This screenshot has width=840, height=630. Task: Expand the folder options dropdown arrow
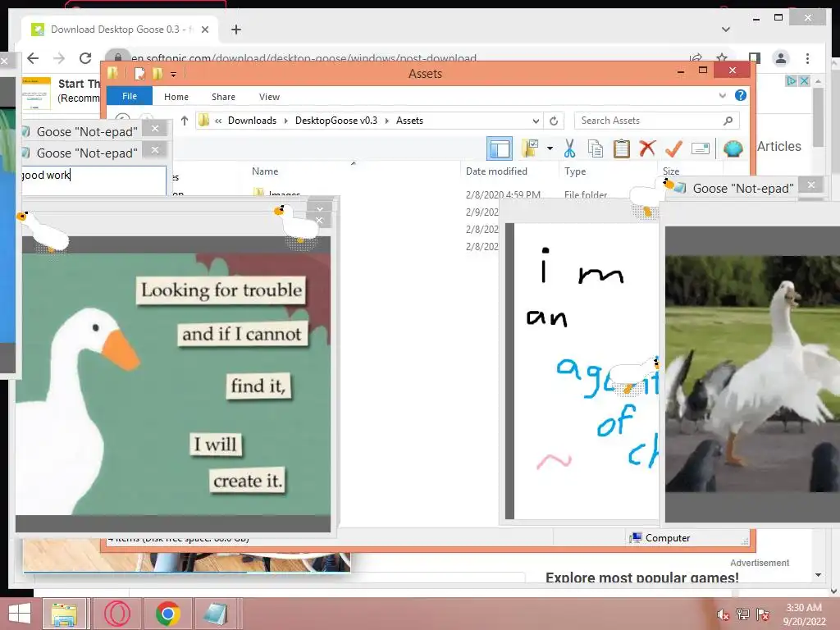[550, 148]
